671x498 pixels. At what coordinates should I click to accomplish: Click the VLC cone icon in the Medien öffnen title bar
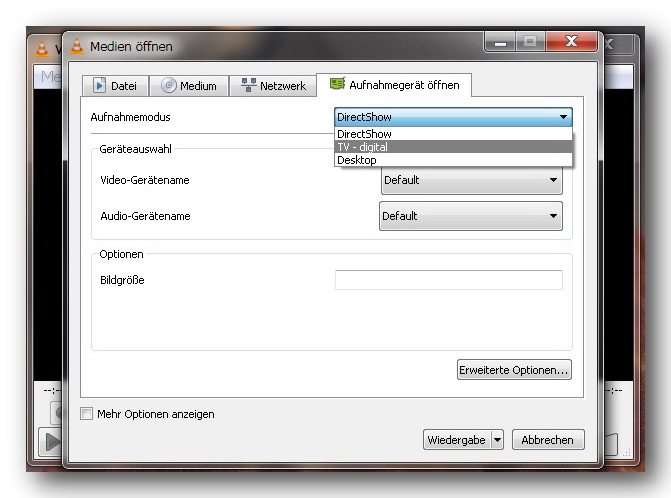point(77,46)
